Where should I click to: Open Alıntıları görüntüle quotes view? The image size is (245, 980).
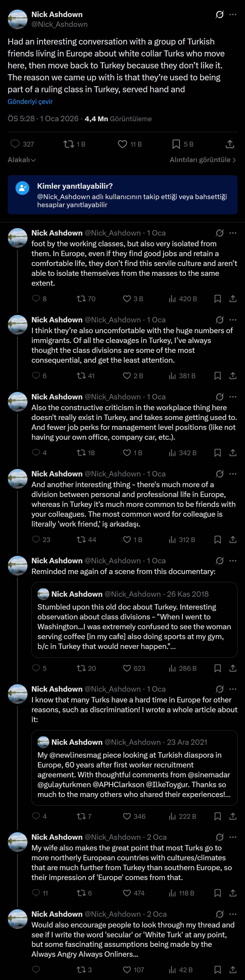(x=202, y=160)
